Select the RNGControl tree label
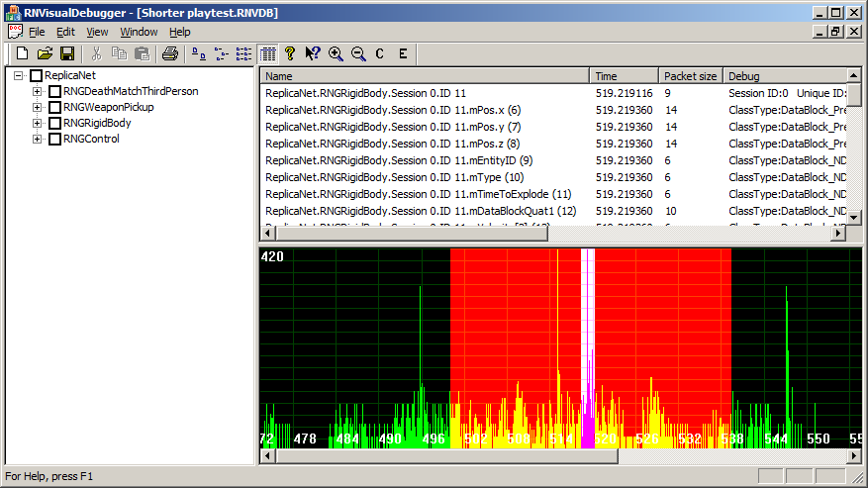This screenshot has height=488, width=868. point(91,139)
